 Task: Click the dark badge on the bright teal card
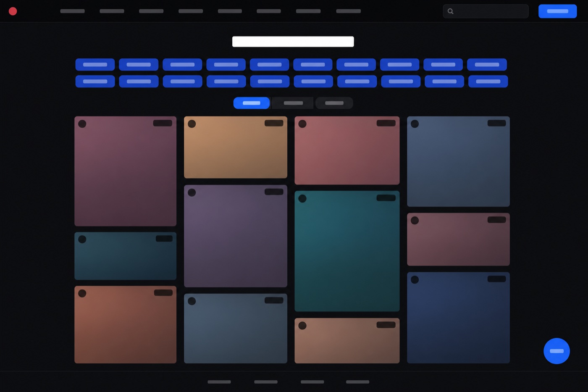pyautogui.click(x=386, y=198)
